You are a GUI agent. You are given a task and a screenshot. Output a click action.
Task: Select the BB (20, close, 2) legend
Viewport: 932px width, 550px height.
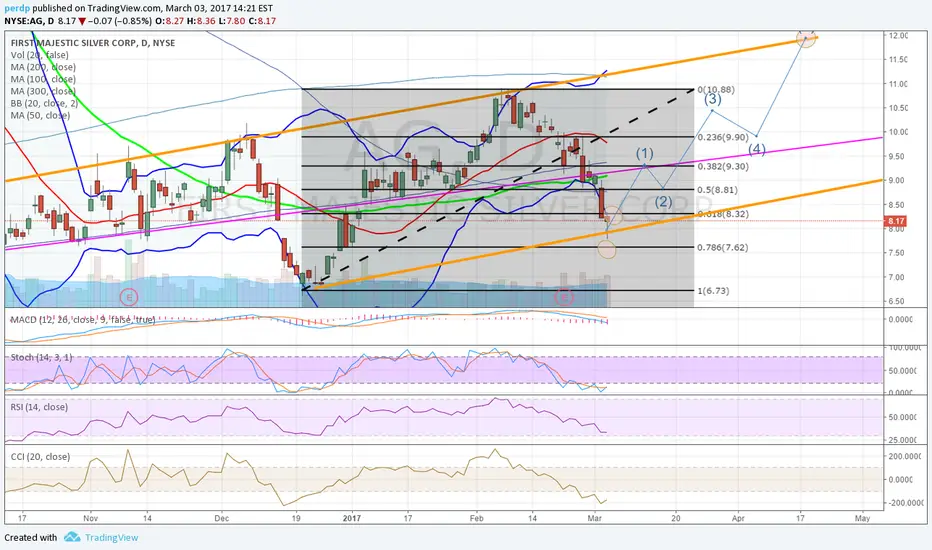click(44, 103)
